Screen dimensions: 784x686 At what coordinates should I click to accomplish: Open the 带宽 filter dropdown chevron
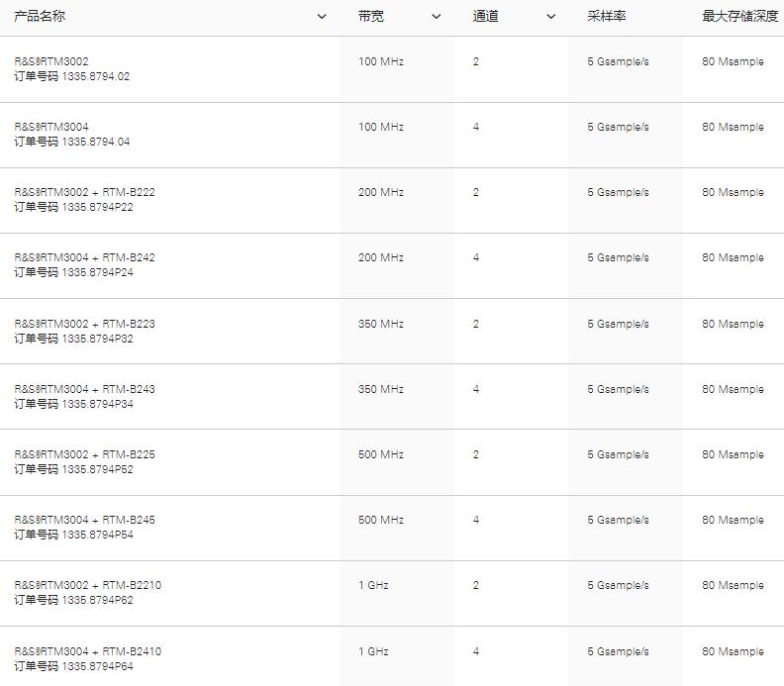436,17
